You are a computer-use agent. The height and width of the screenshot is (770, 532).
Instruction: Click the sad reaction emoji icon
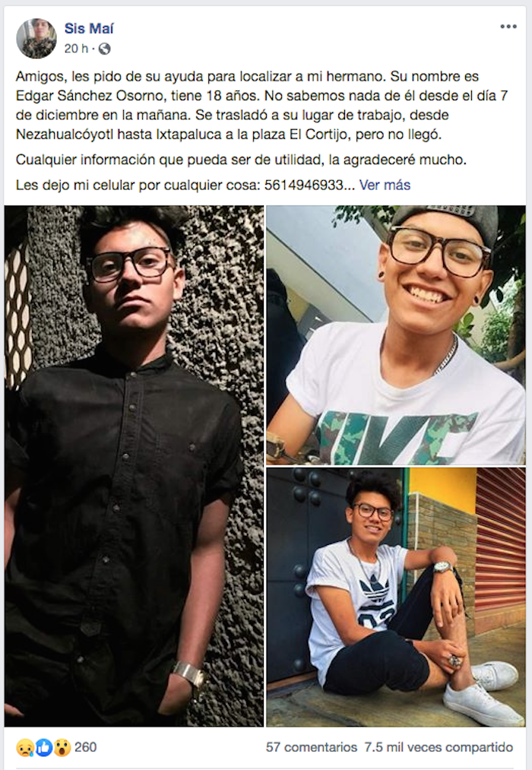(24, 747)
